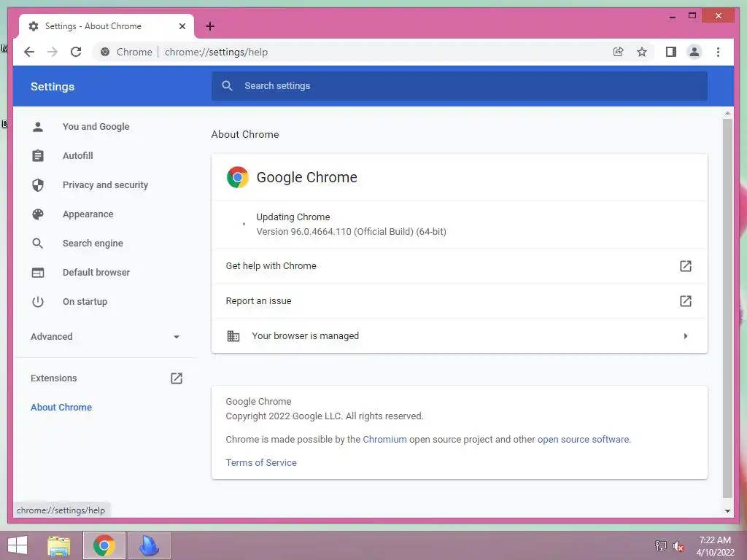Viewport: 747px width, 560px height.
Task: Click the site info icon in address bar
Action: click(105, 52)
